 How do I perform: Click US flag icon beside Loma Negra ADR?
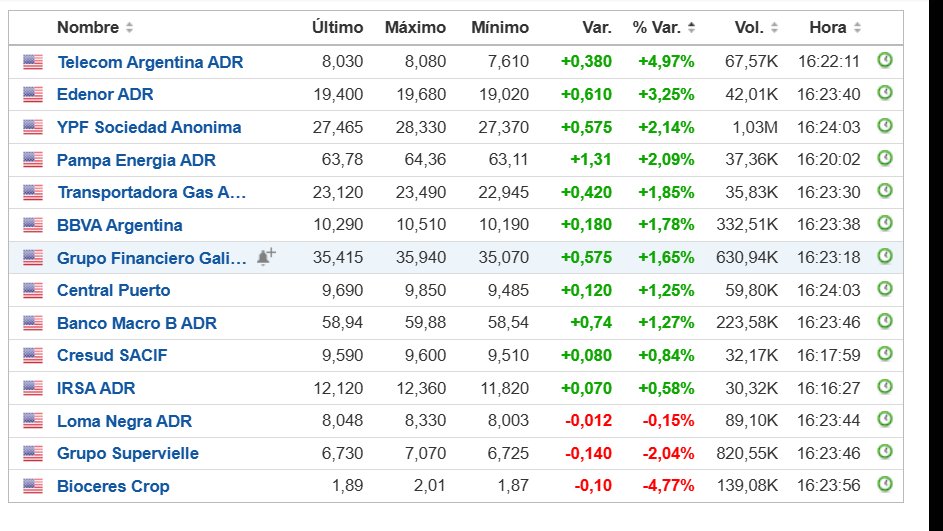click(33, 421)
